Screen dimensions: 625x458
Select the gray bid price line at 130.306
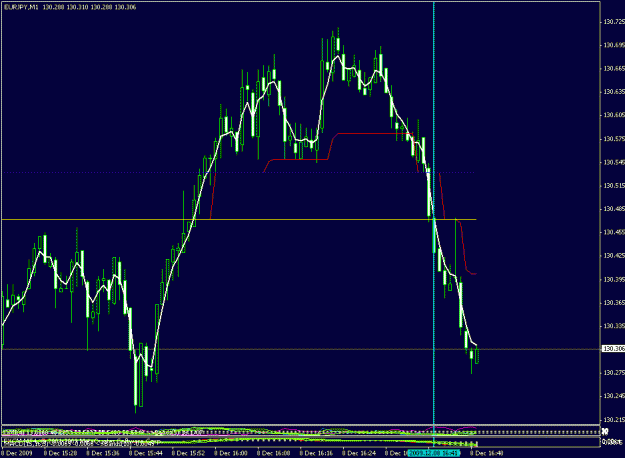pos(301,349)
